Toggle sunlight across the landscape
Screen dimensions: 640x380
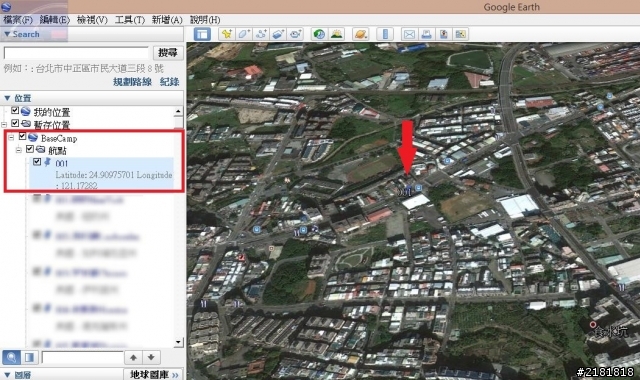click(x=337, y=34)
